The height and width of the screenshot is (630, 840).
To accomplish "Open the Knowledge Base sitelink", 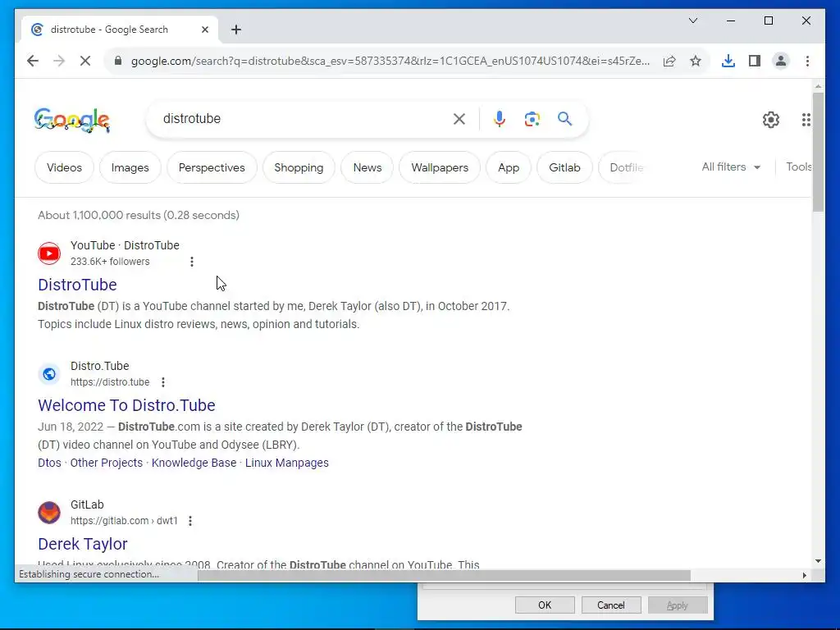I will 194,463.
